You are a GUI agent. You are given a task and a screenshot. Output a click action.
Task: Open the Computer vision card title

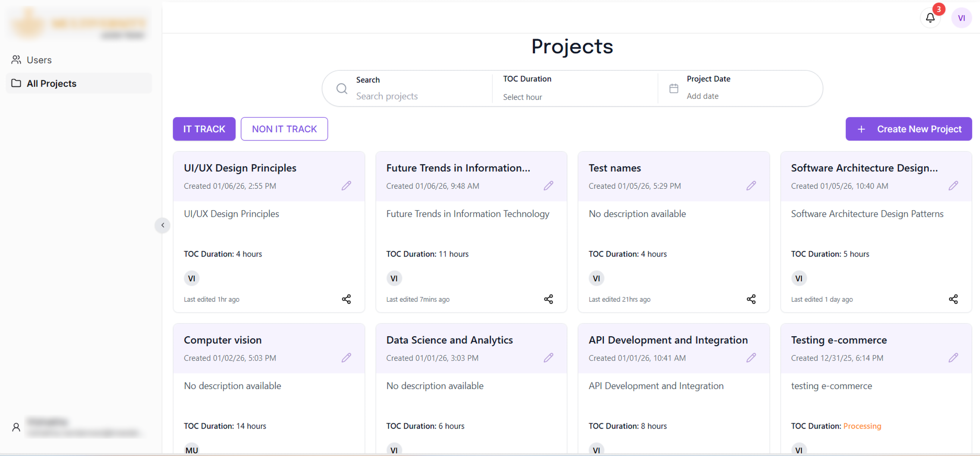(223, 340)
